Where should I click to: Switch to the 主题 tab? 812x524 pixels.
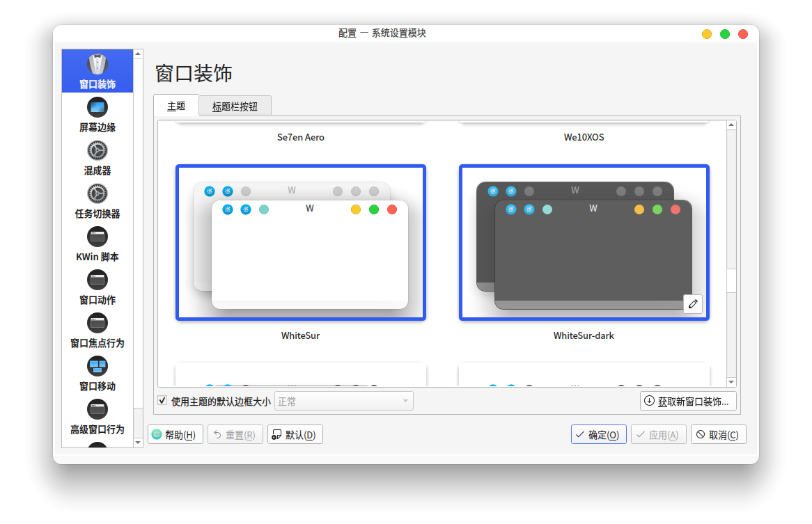click(176, 106)
